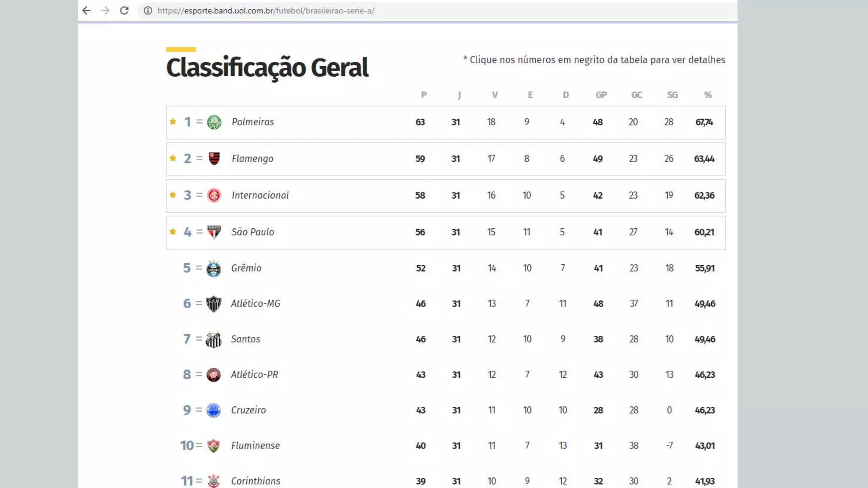
Task: Click the Santos club crest
Action: click(x=214, y=339)
